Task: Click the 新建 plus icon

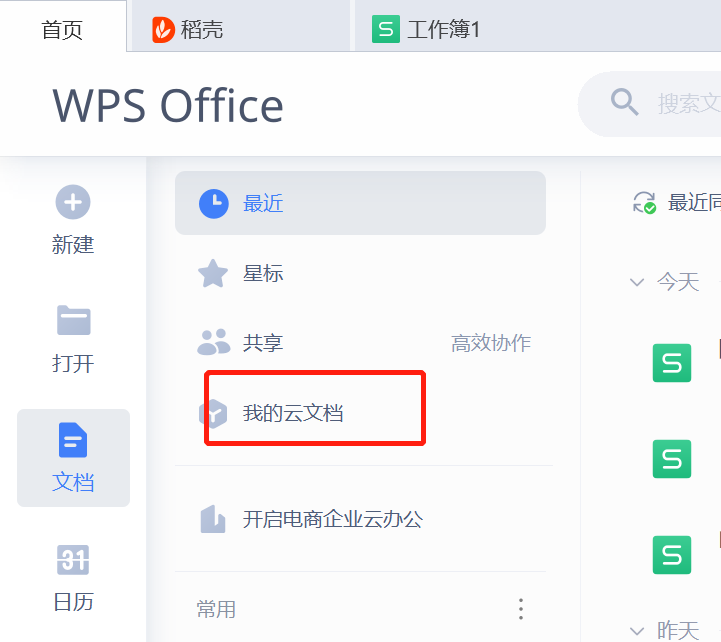Action: (x=73, y=202)
